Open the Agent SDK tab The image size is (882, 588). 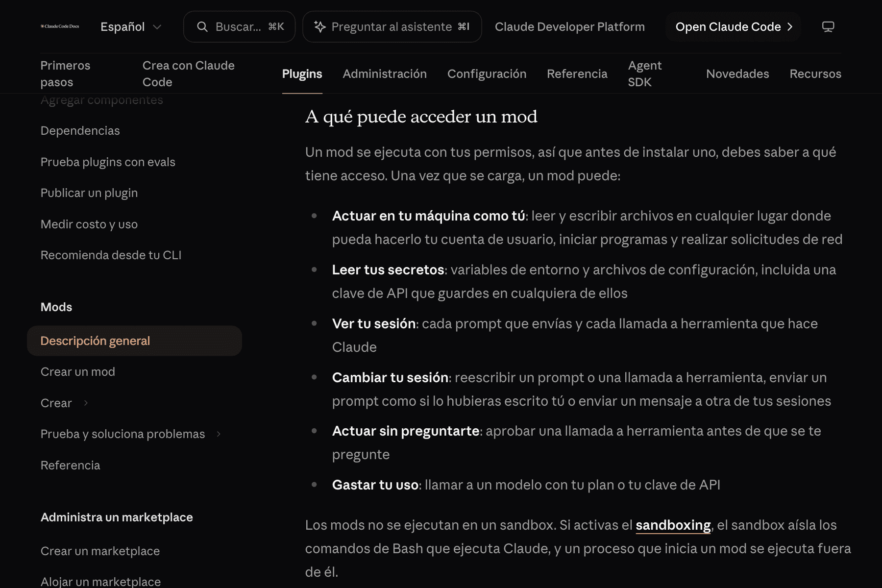(x=645, y=73)
